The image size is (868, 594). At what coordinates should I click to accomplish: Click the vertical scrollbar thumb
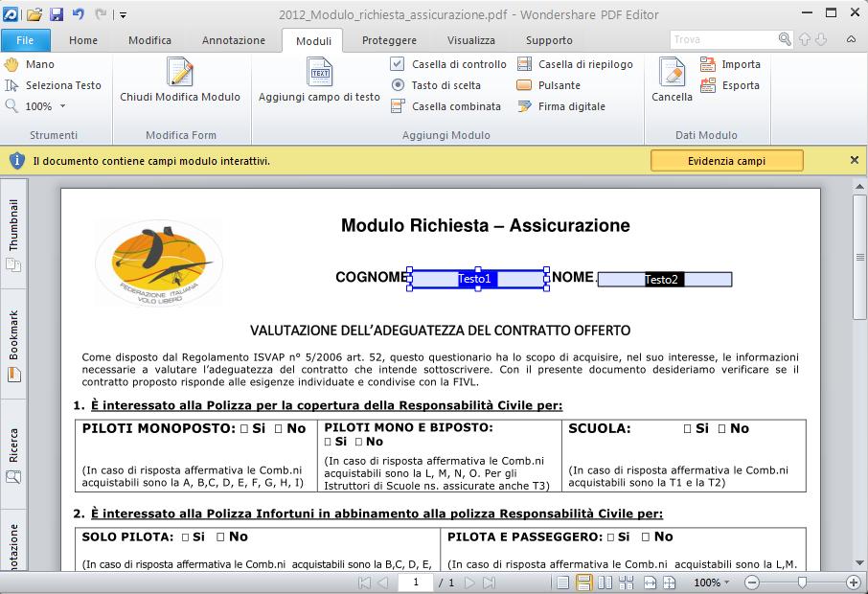(859, 257)
